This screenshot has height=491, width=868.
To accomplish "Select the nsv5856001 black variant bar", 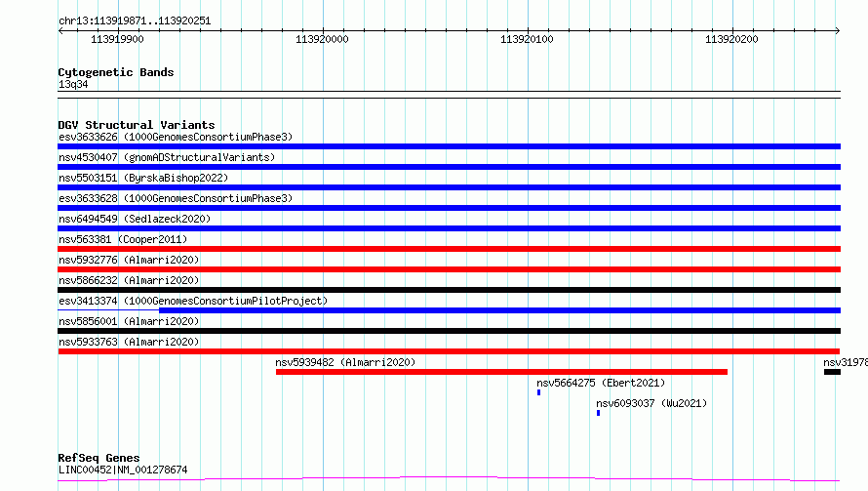I will click(x=449, y=331).
